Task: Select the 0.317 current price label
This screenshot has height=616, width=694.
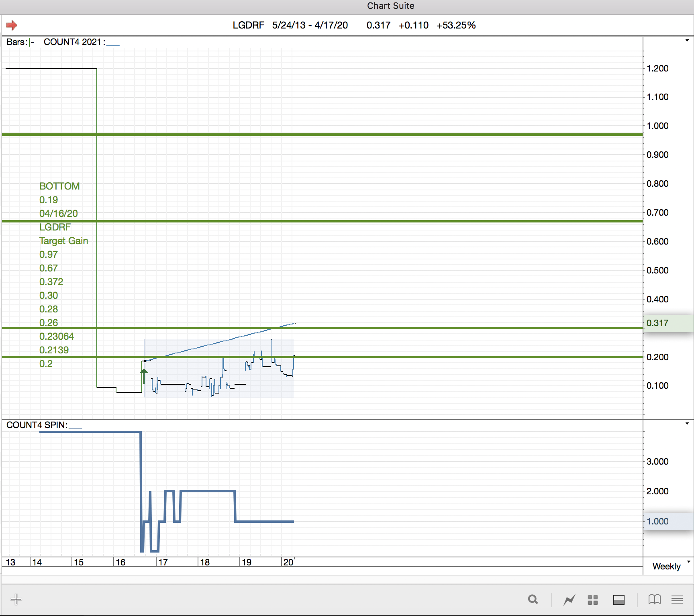Action: tap(657, 323)
